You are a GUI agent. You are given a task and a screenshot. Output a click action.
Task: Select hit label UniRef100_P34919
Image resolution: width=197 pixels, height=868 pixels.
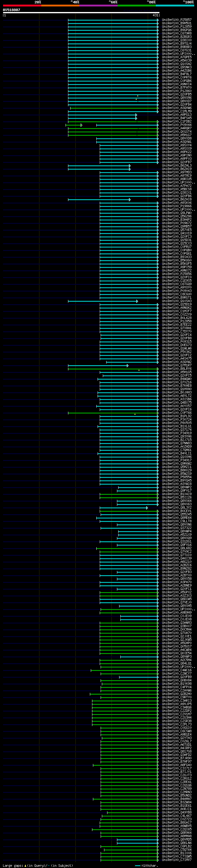tap(177, 433)
